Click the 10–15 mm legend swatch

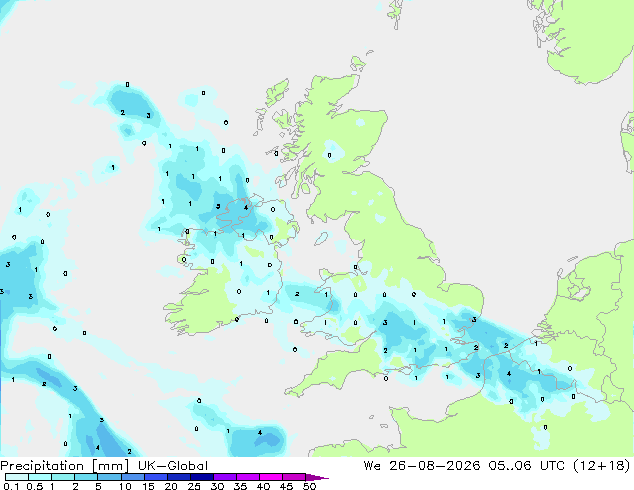tap(132, 477)
